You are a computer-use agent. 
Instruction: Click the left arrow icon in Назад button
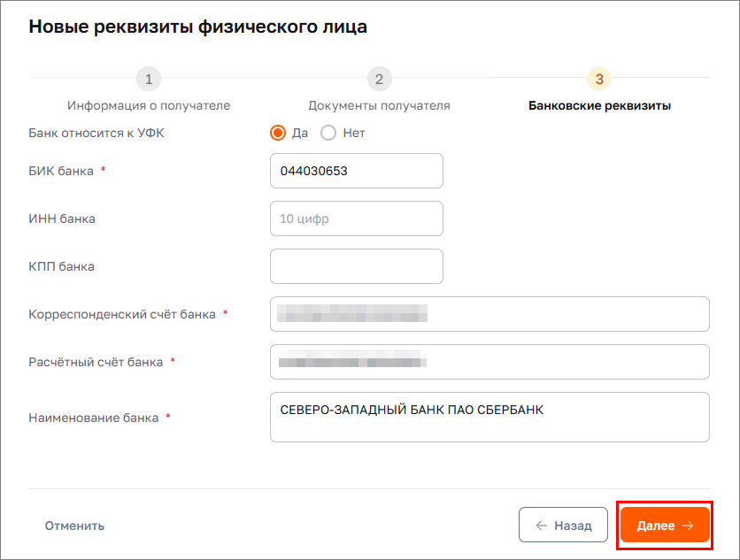(541, 525)
